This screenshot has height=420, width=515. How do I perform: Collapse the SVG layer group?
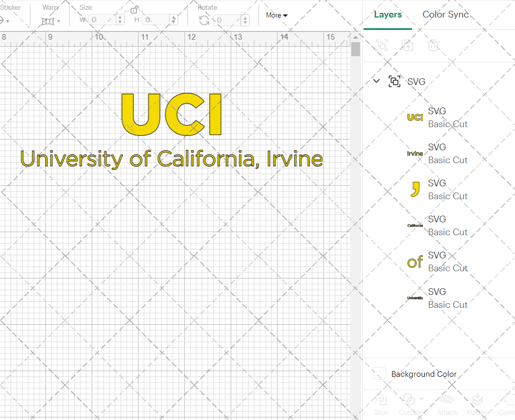[376, 81]
